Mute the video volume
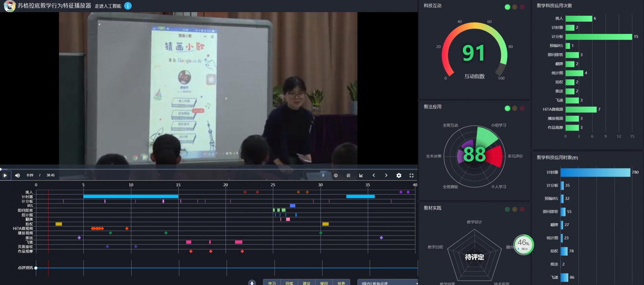 [x=17, y=175]
